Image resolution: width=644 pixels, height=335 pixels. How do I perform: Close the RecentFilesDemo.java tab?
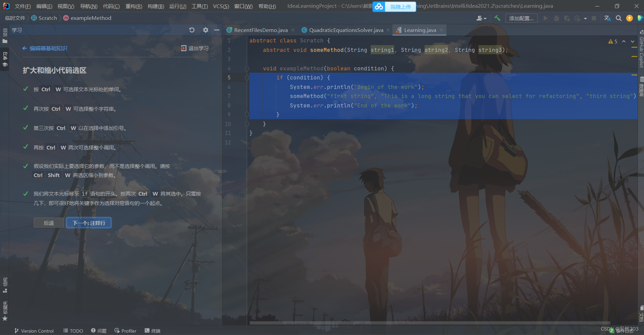pyautogui.click(x=293, y=30)
